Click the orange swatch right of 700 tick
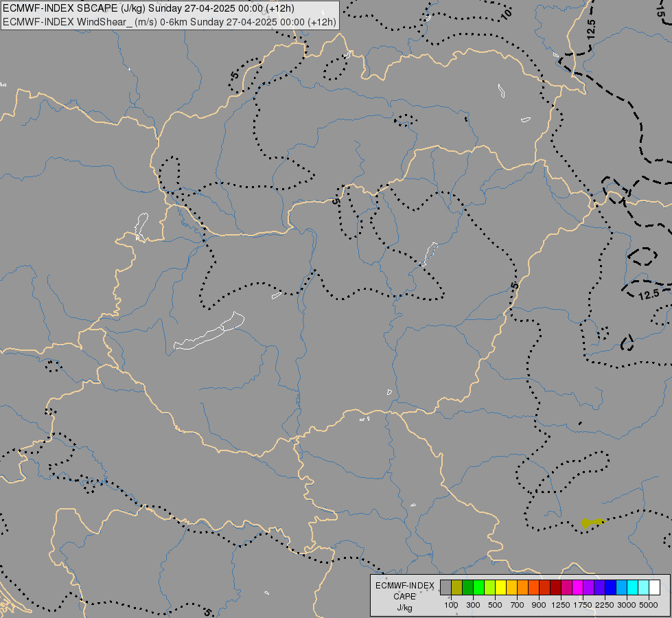The image size is (672, 618). coord(522,588)
